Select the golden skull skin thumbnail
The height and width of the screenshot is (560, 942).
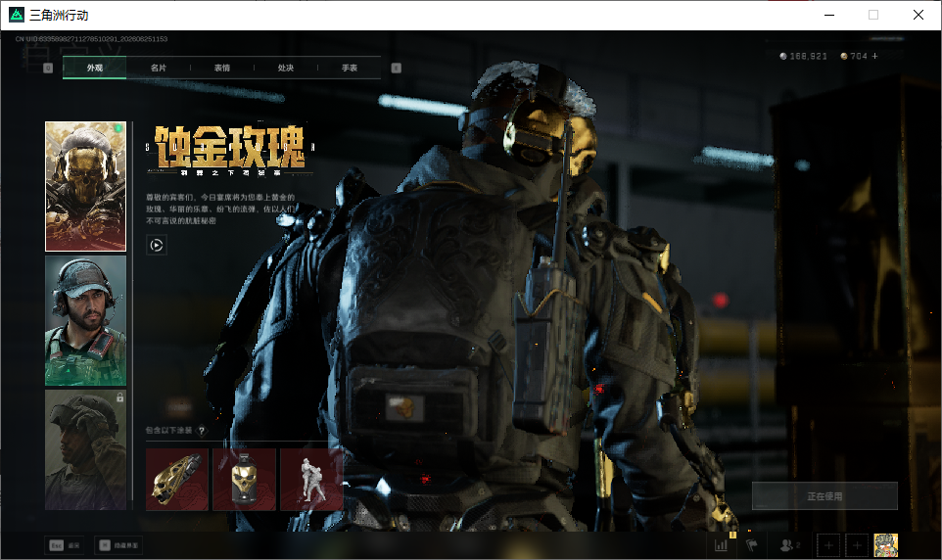click(85, 186)
